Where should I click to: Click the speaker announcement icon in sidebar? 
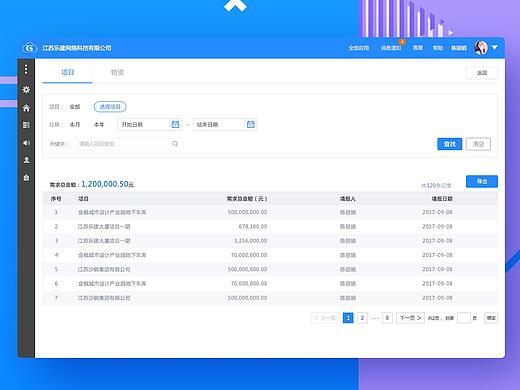(x=26, y=143)
